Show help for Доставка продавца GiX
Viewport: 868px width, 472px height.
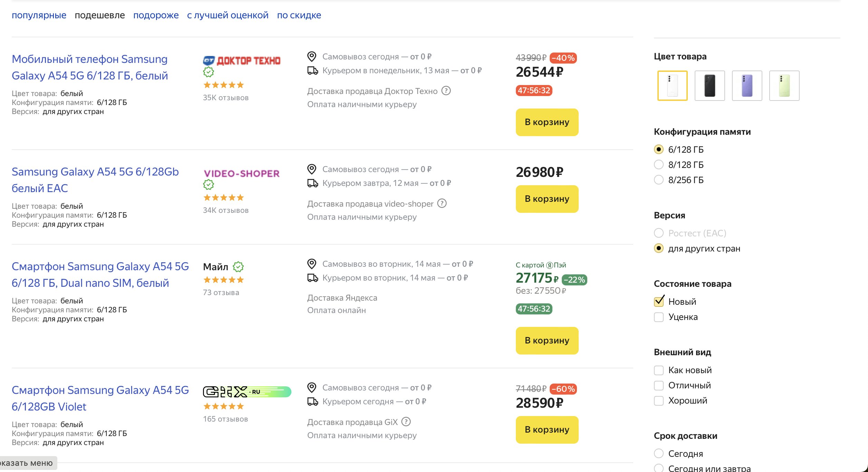(406, 422)
